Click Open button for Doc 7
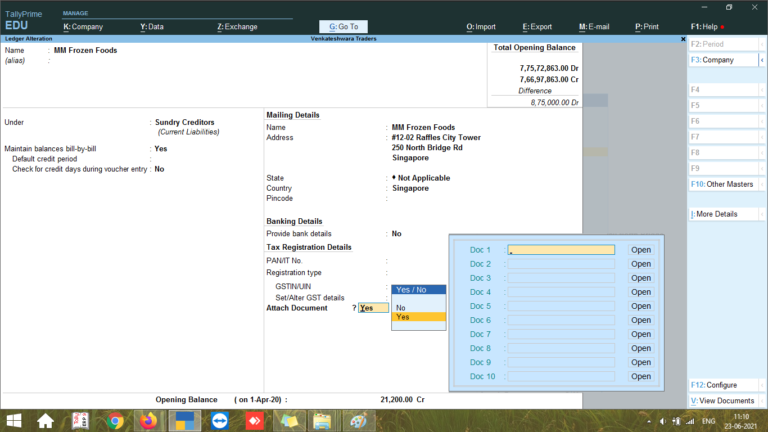Image resolution: width=768 pixels, height=432 pixels. pos(641,335)
